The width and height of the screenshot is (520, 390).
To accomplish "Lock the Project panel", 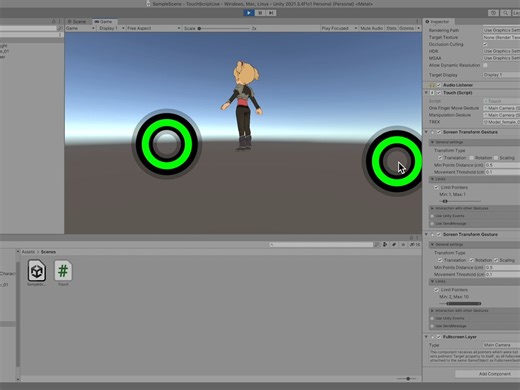I will [x=411, y=238].
